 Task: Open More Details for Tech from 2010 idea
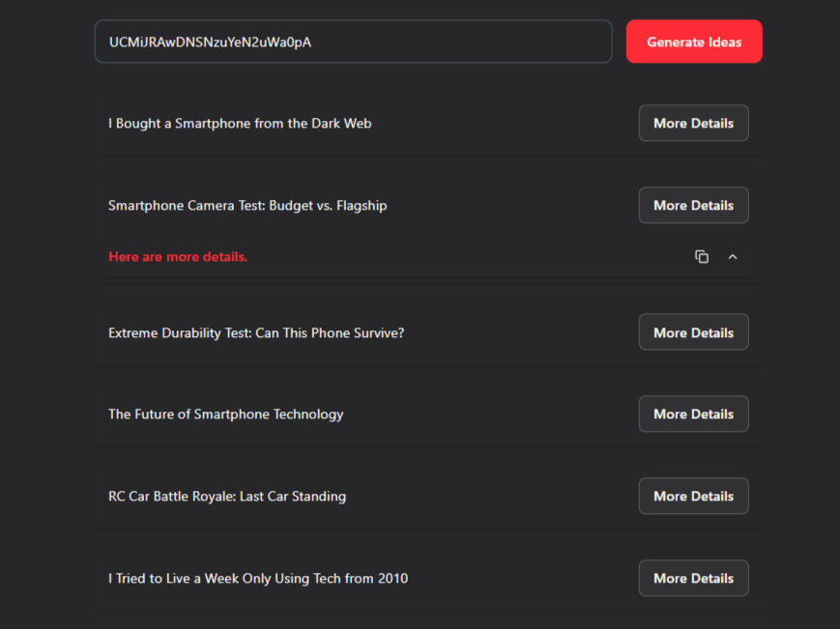point(693,578)
